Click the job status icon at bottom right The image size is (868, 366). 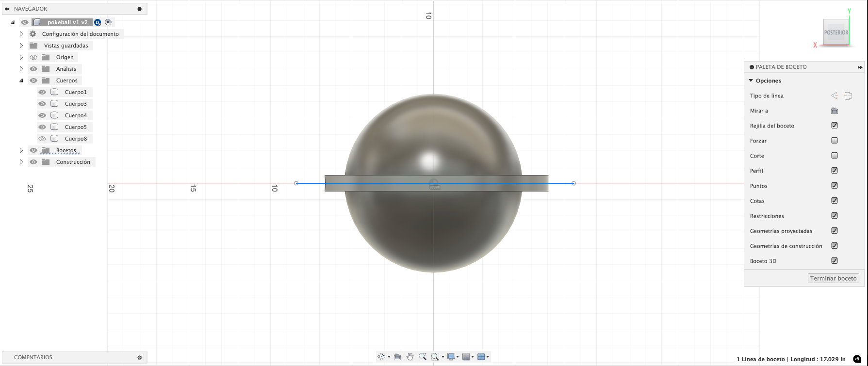click(857, 359)
